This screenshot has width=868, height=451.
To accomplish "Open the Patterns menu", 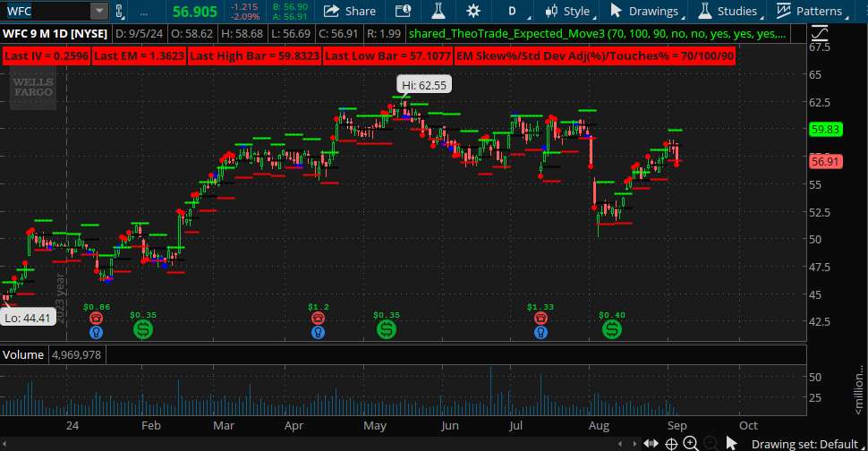I will 811,11.
